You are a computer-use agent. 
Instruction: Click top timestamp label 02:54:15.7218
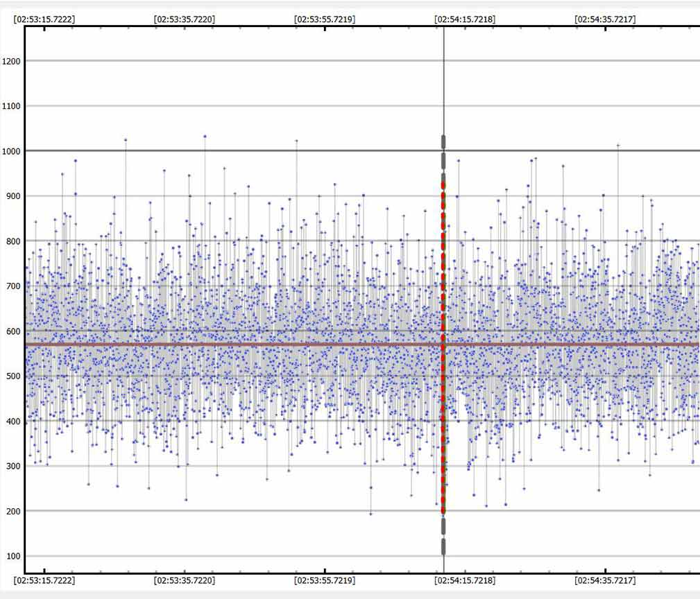(465, 19)
